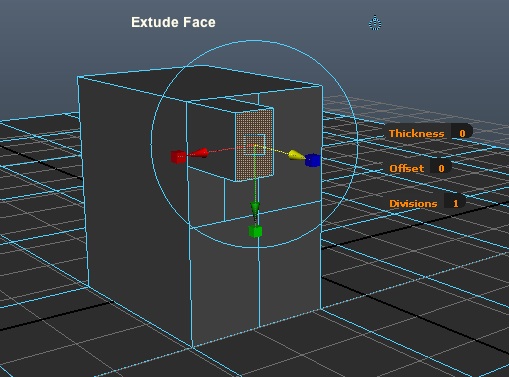Click the red X-axis translate arrow
Screen dimensions: 509x377
click(x=200, y=153)
